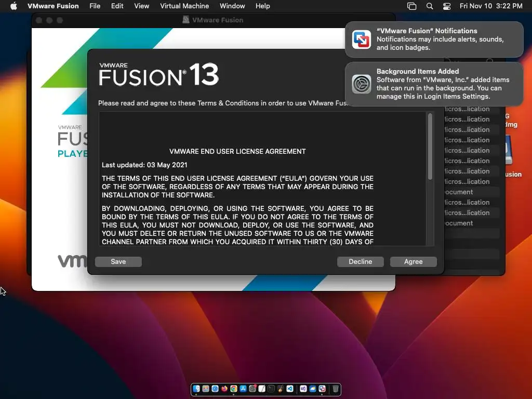Save the license agreement text
This screenshot has height=399, width=532.
pyautogui.click(x=118, y=262)
